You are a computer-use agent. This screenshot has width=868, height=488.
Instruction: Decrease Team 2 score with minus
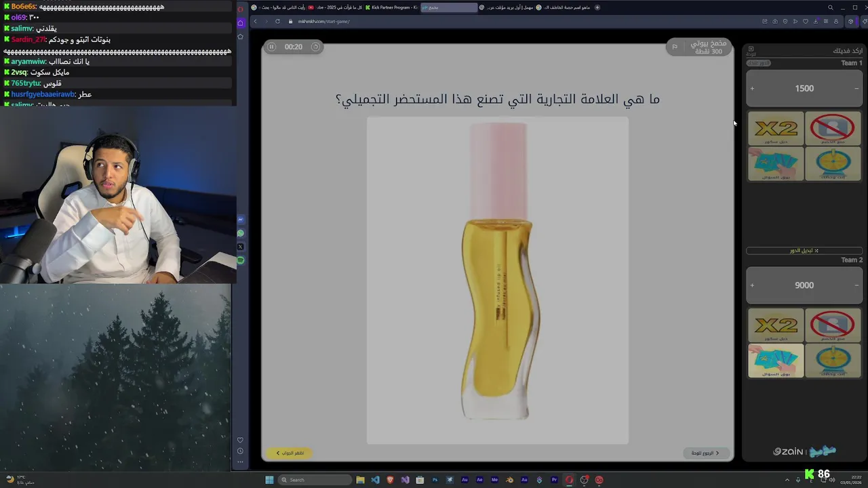tap(856, 285)
